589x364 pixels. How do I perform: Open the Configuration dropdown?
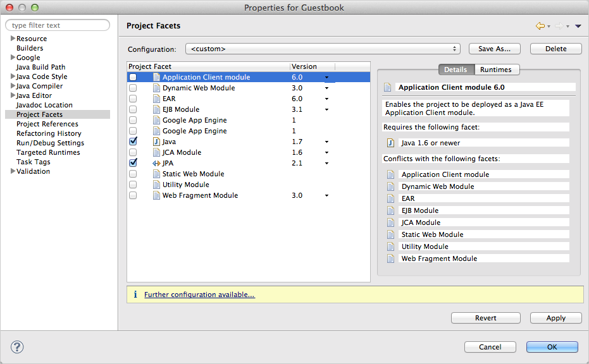[x=323, y=49]
